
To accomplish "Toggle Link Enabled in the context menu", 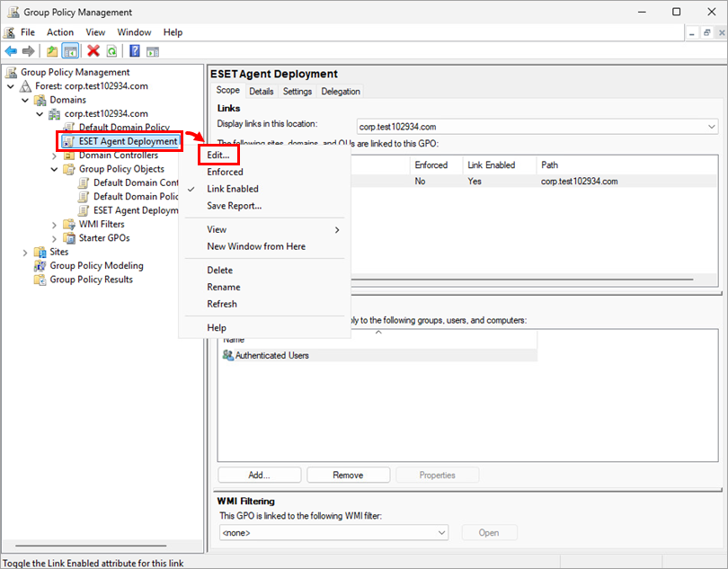I will (232, 189).
